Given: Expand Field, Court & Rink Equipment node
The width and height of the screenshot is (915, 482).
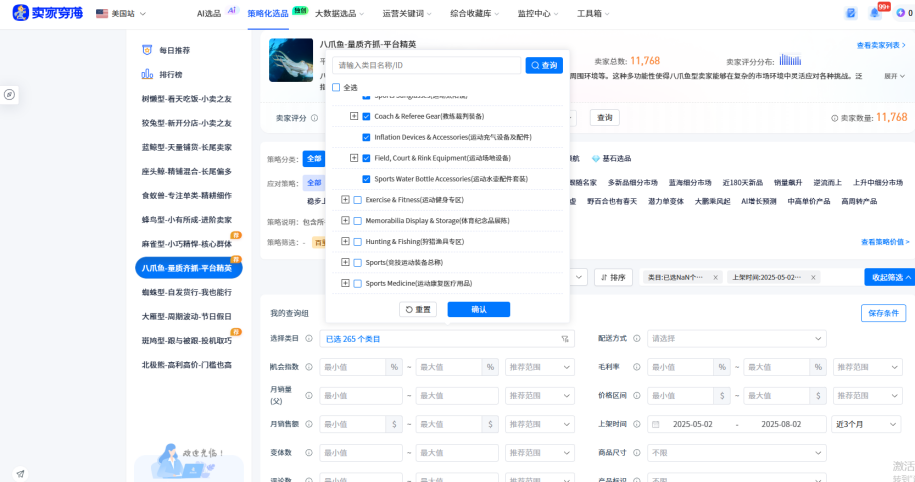Looking at the screenshot, I should (x=354, y=158).
